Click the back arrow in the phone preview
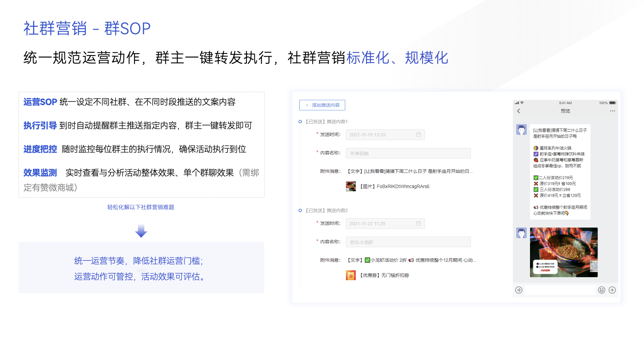This screenshot has width=644, height=351. pos(519,111)
